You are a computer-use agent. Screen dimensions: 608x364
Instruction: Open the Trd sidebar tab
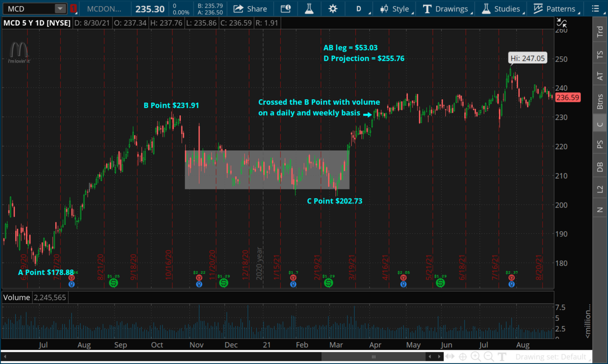coord(600,31)
